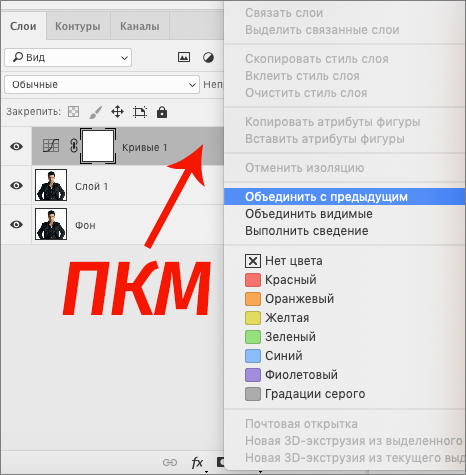The height and width of the screenshot is (475, 466).
Task: Select the Фон layer name
Action: click(x=85, y=225)
